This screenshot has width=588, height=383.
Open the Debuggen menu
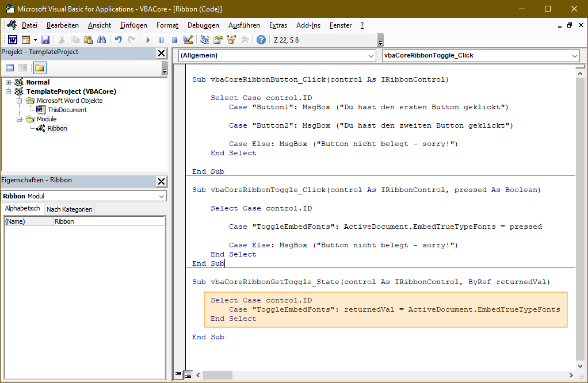[x=203, y=25]
